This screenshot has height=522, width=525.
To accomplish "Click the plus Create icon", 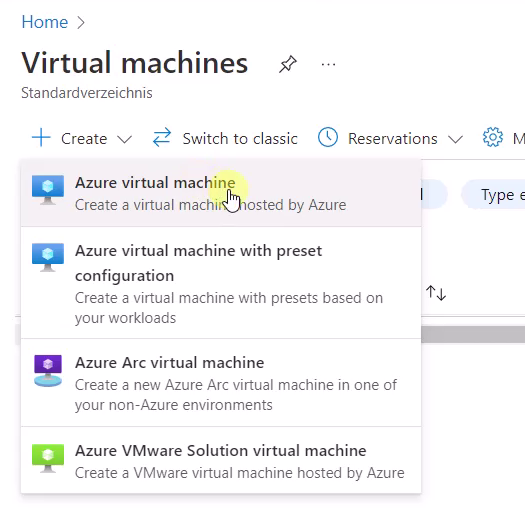I will pos(41,137).
